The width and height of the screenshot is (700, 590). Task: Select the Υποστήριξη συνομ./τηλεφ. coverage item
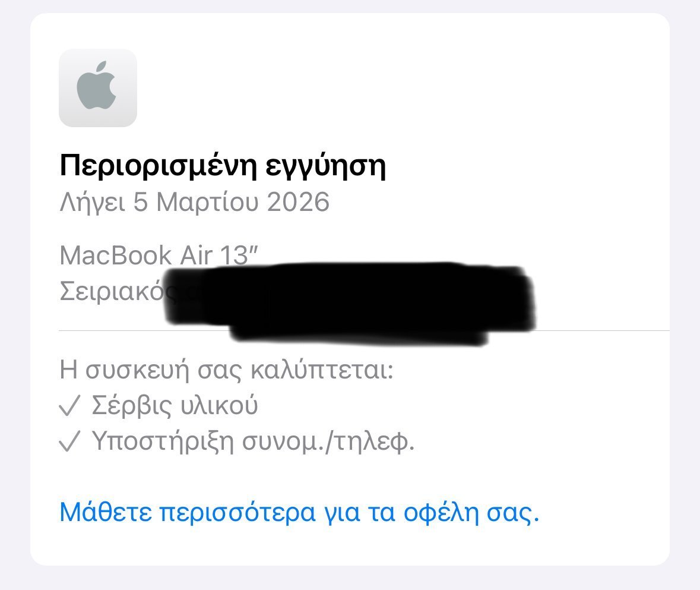point(253,441)
